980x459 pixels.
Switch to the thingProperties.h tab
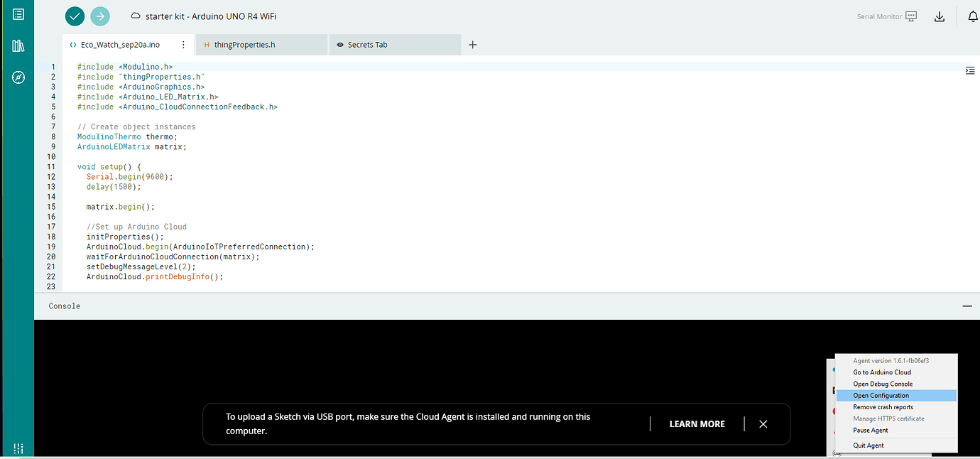[x=245, y=44]
